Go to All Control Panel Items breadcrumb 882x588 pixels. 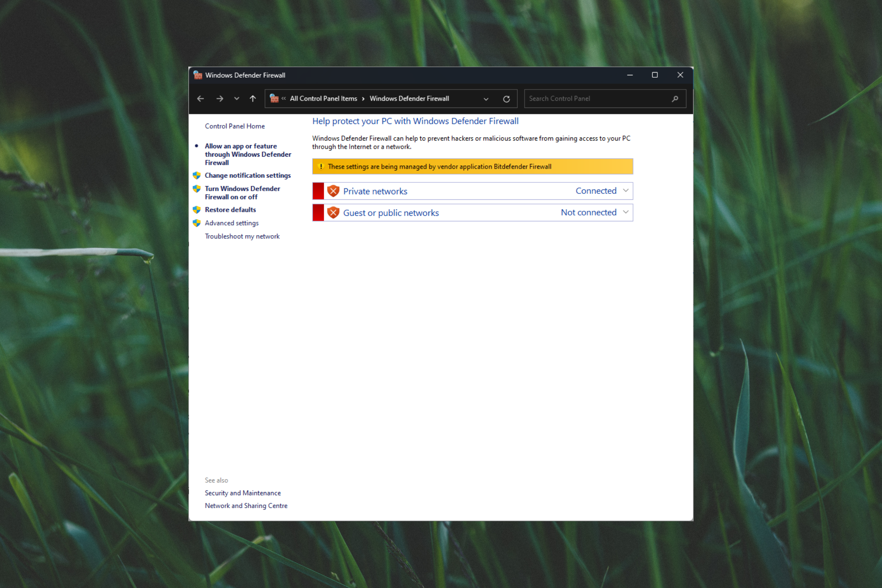tap(323, 99)
